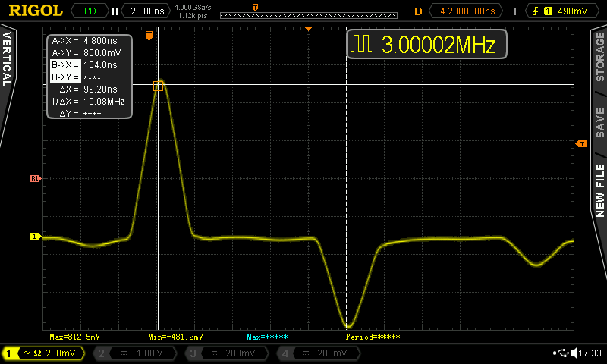Click the USB connection icon
607x364 pixels.
561,353
